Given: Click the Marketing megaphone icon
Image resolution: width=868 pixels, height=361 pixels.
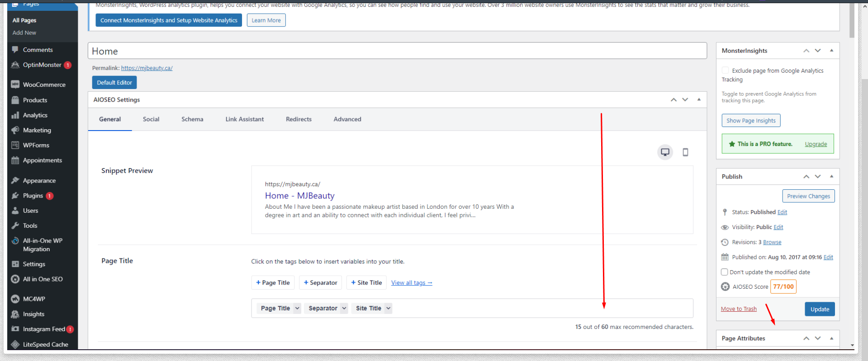Looking at the screenshot, I should pos(15,130).
